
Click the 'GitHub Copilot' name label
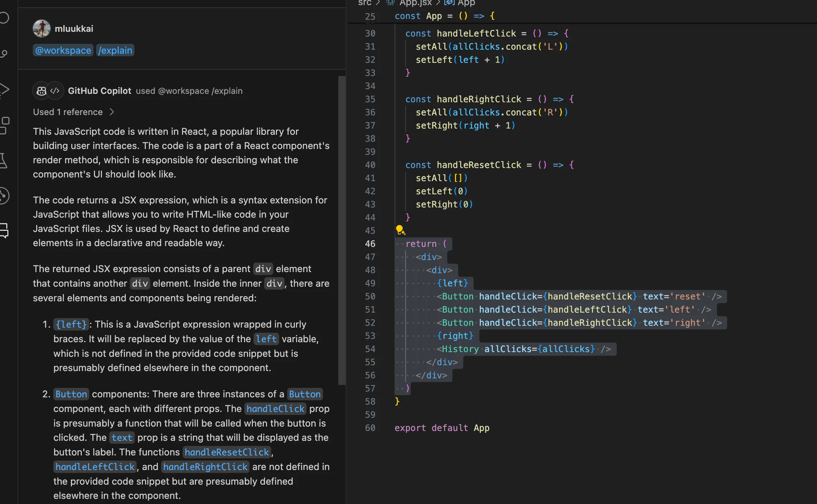99,91
